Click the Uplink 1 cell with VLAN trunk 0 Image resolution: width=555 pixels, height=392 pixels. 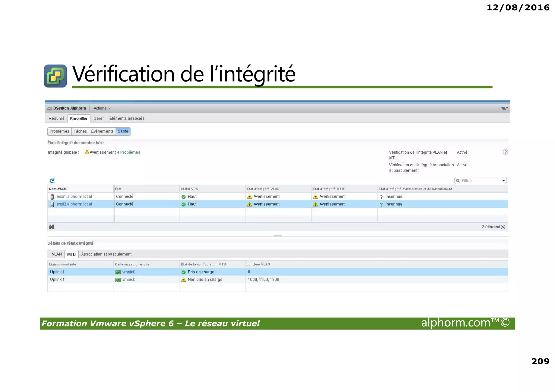(x=80, y=272)
